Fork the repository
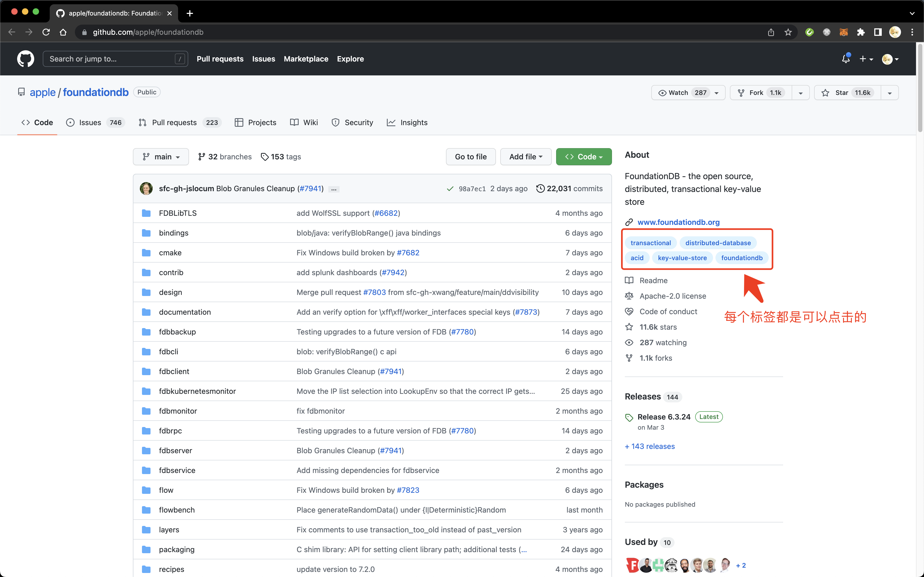The height and width of the screenshot is (577, 924). [761, 93]
